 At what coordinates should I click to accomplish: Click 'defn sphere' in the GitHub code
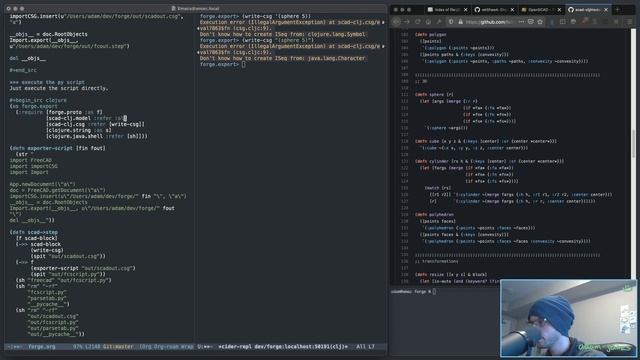435,94
